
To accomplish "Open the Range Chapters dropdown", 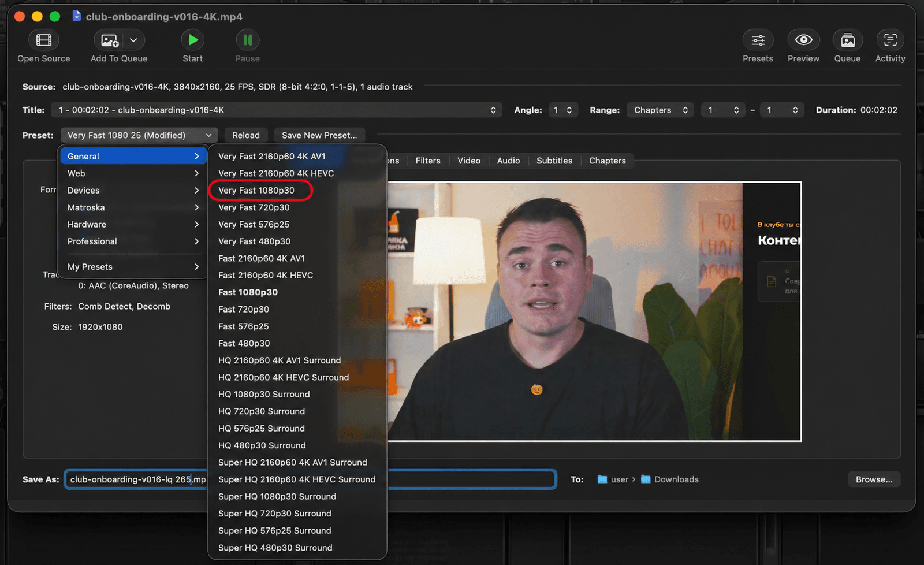I will point(660,110).
